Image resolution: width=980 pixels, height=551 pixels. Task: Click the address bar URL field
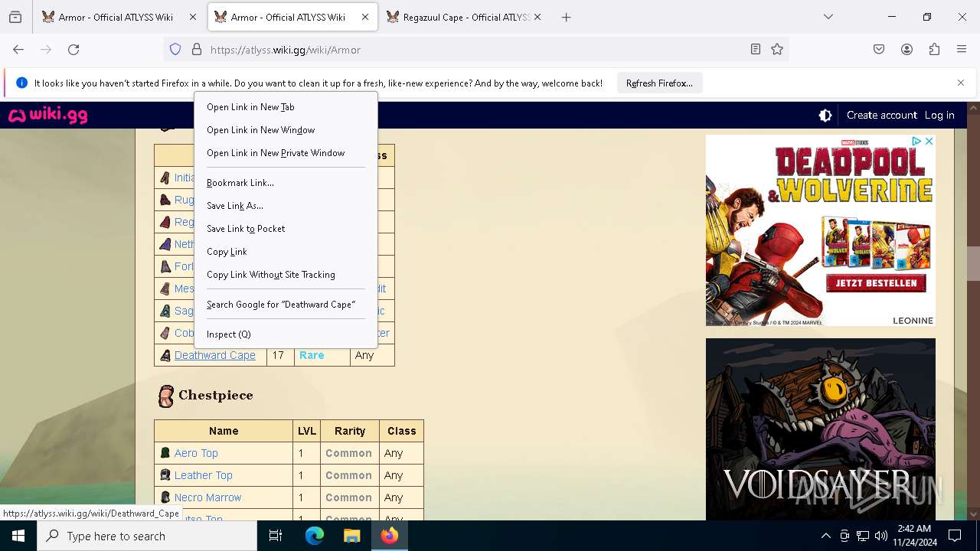coord(475,49)
